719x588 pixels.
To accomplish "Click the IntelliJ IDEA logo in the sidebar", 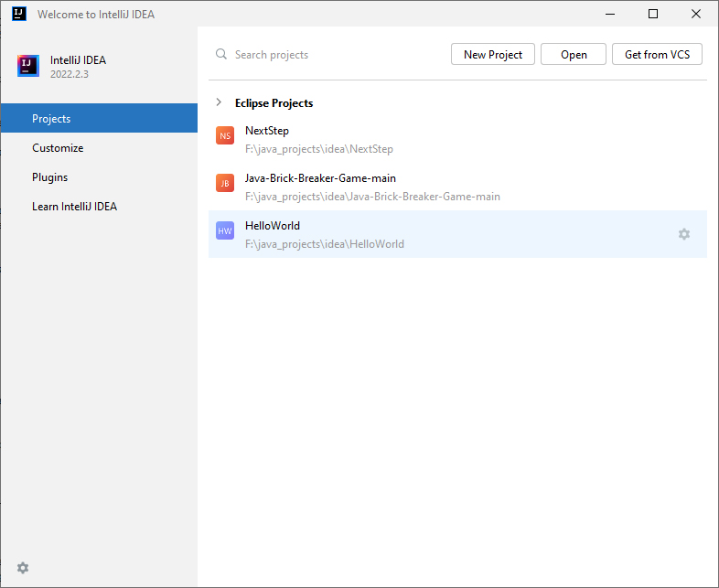I will pos(28,66).
